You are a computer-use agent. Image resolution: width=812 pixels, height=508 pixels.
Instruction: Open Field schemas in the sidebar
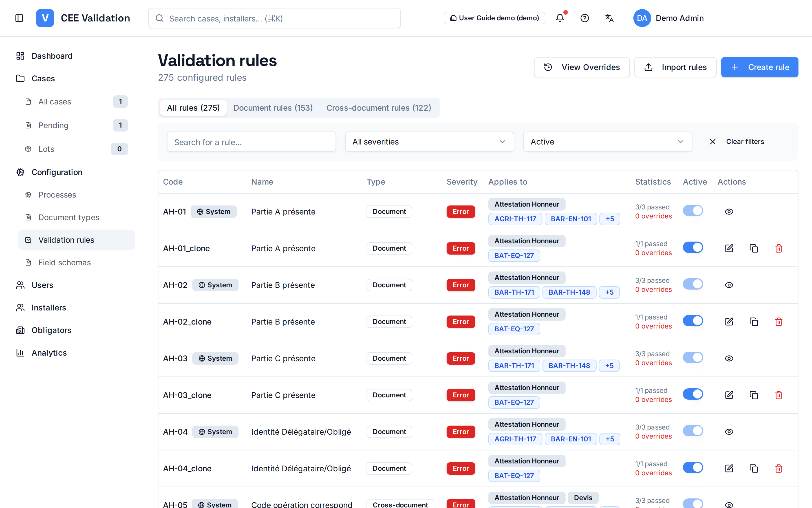[76, 262]
